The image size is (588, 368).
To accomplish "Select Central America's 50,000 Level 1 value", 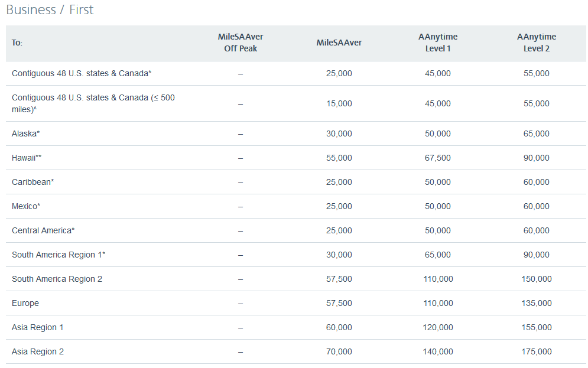I will click(438, 230).
